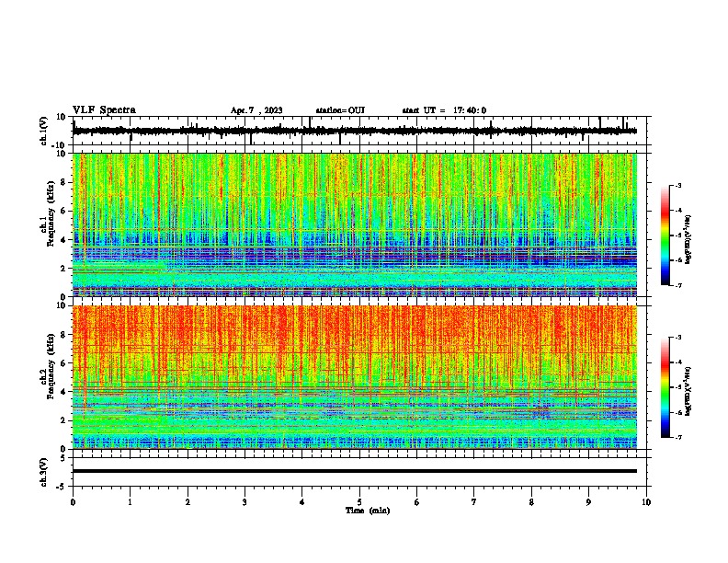Click the "-3" label on ch.2 color bar
The width and height of the screenshot is (728, 563).
click(x=677, y=338)
